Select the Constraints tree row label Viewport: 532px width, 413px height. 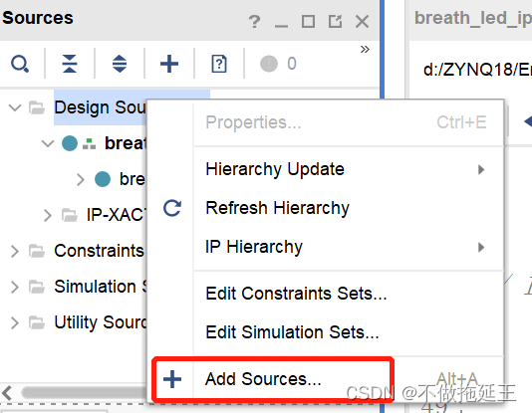tap(99, 251)
